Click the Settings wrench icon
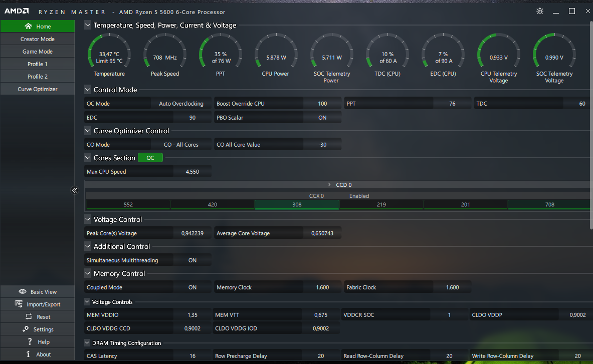 point(26,329)
